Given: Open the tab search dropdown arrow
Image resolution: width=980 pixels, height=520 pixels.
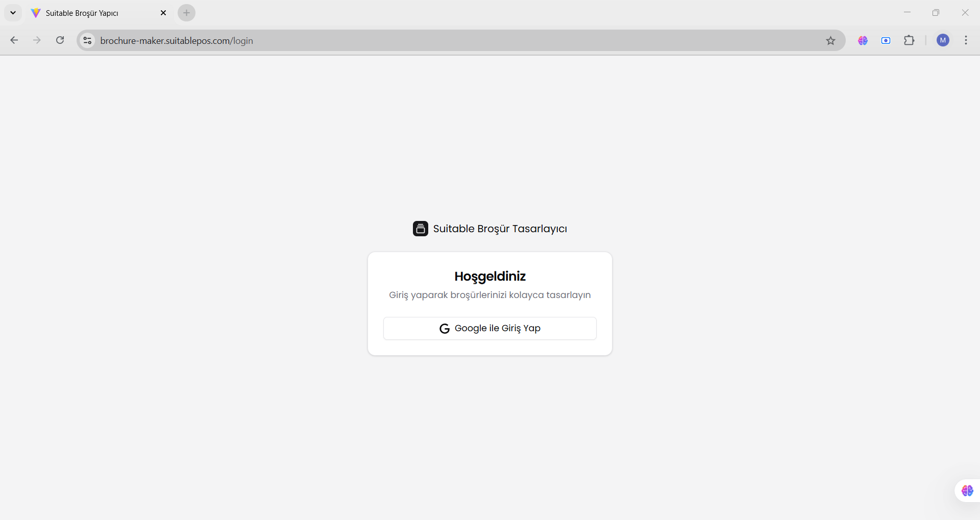Looking at the screenshot, I should 13,13.
